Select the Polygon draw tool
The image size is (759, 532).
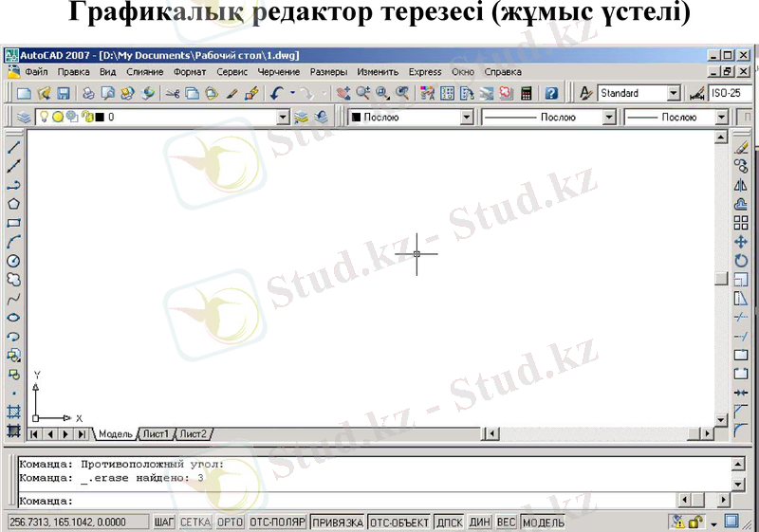coord(13,204)
